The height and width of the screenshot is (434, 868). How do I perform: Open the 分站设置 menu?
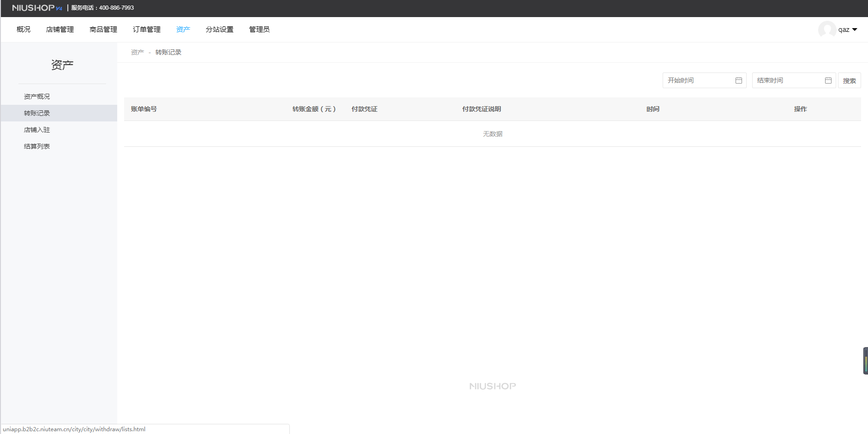coord(220,30)
